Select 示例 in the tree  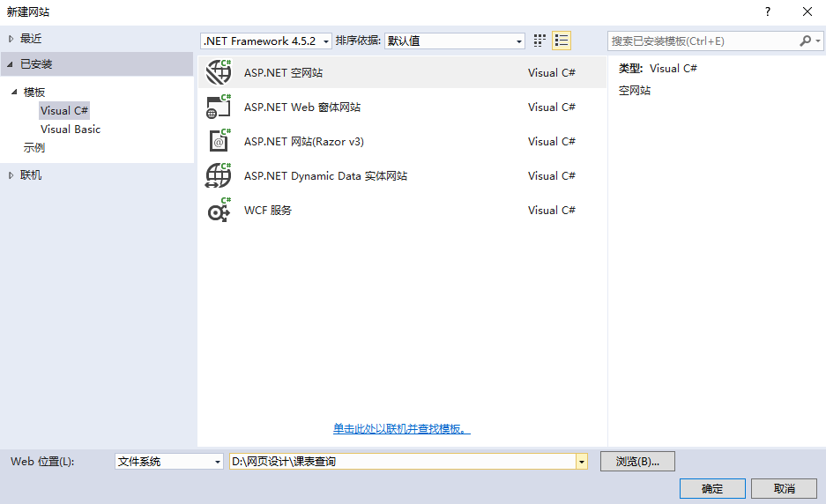point(34,147)
